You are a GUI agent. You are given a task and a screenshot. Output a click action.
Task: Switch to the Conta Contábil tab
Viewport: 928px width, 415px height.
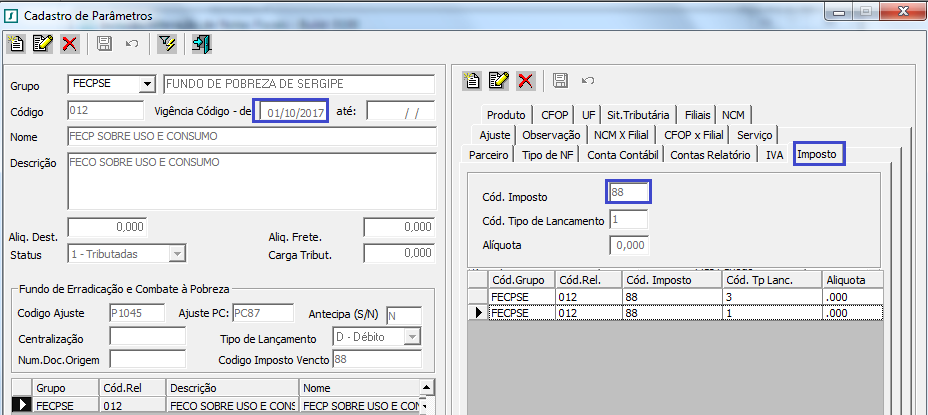[623, 155]
